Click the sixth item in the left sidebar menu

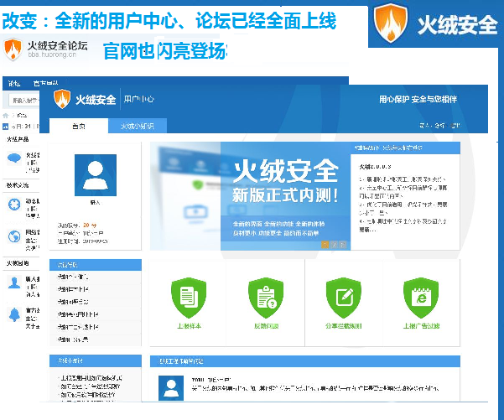(x=96, y=340)
